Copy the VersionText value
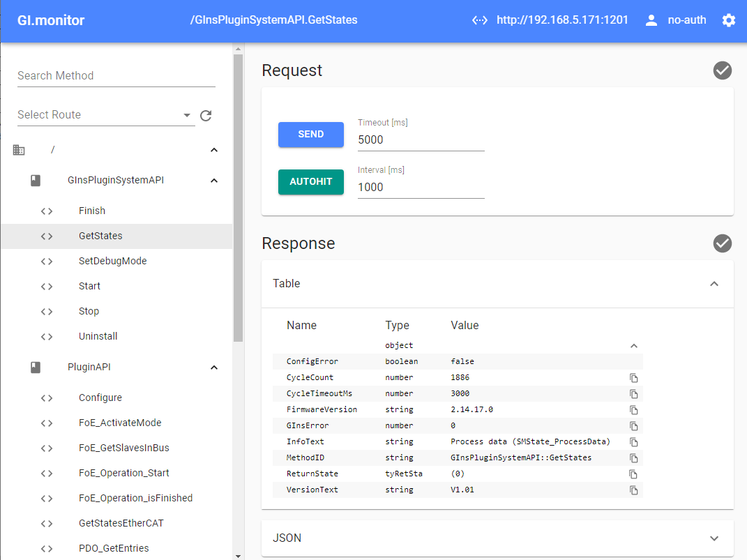Screen dimensions: 747x560 pos(633,490)
